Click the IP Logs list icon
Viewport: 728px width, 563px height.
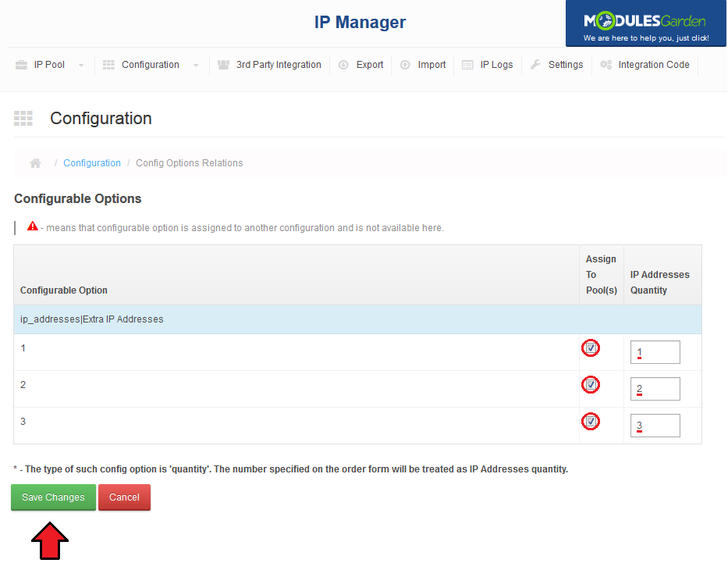tap(467, 65)
